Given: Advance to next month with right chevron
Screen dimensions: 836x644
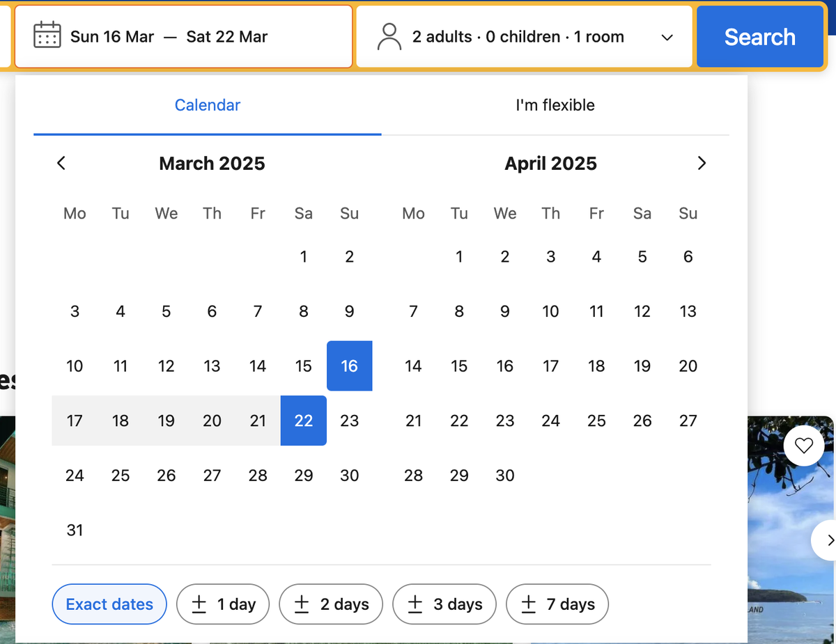Looking at the screenshot, I should (x=702, y=163).
